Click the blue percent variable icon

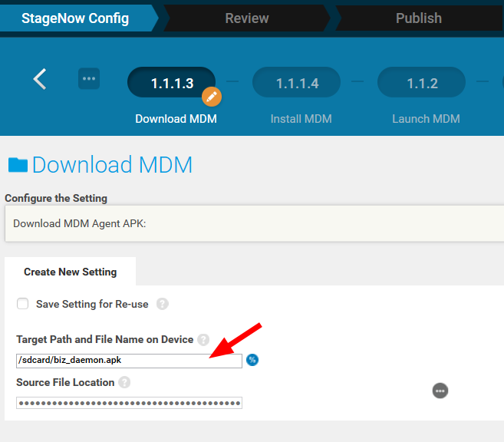[x=252, y=360]
